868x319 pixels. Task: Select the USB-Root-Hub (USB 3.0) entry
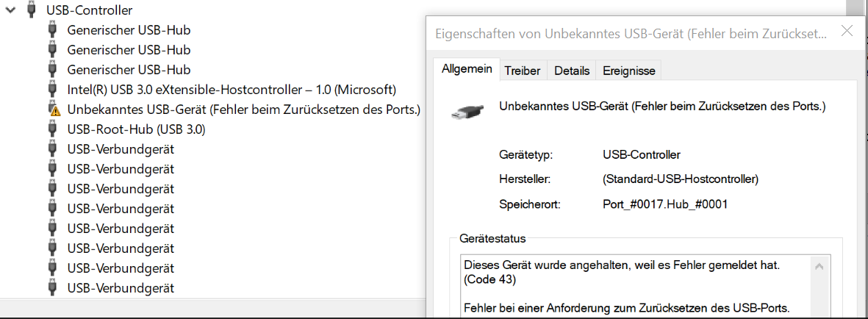coord(136,129)
